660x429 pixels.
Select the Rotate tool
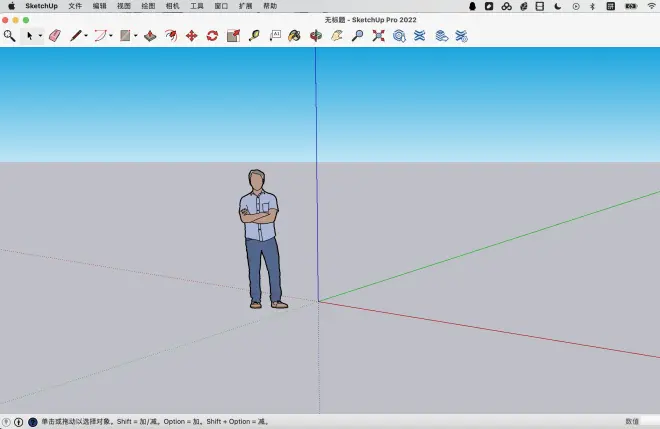coord(212,35)
